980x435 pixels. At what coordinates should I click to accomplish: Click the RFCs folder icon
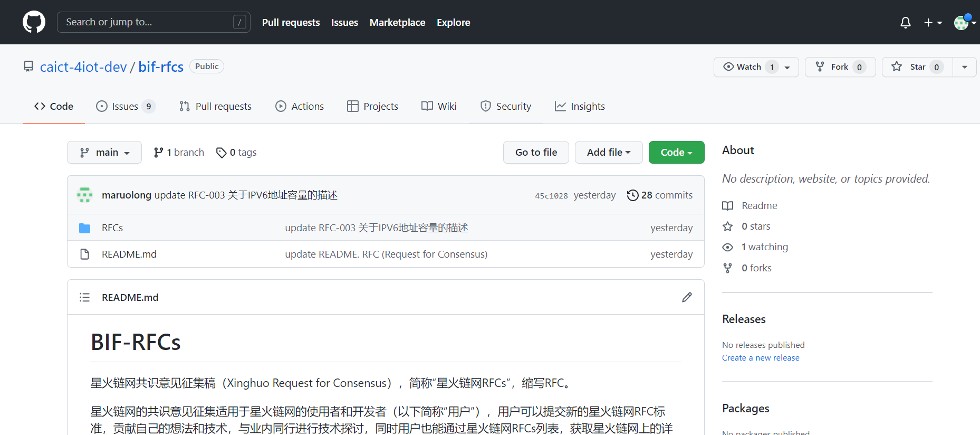[x=84, y=228]
